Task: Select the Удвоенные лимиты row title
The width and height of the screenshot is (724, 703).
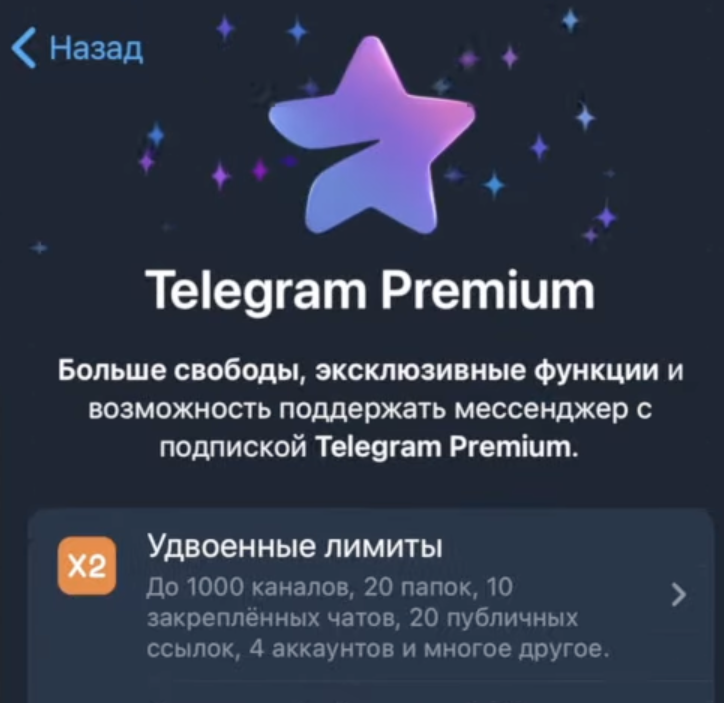Action: click(x=295, y=547)
